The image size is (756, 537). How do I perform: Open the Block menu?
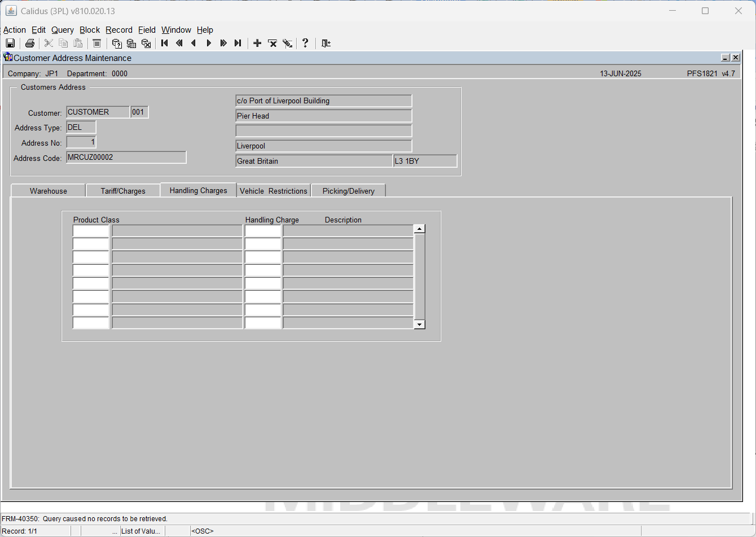[x=90, y=30]
